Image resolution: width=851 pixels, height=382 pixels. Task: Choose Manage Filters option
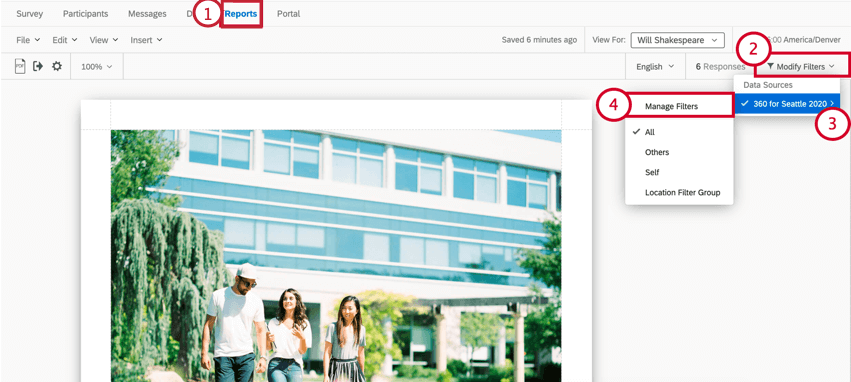click(x=671, y=106)
